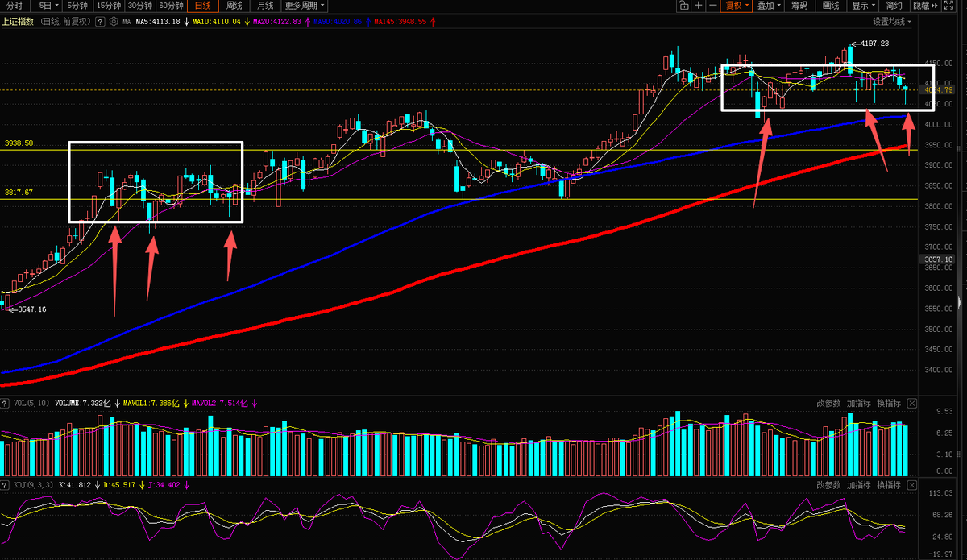Viewport: 967px width, 560px height.
Task: Click 改参数 in the VOL panel
Action: (828, 403)
